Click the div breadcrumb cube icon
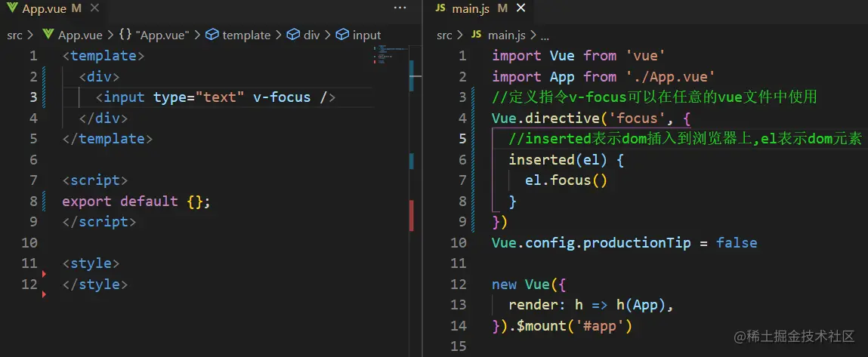 (293, 35)
